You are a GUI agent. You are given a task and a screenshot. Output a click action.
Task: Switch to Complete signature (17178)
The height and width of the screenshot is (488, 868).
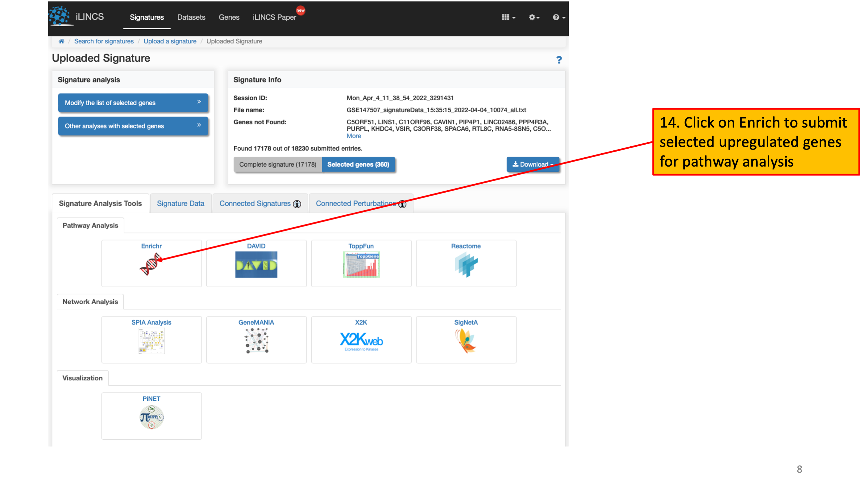(278, 164)
